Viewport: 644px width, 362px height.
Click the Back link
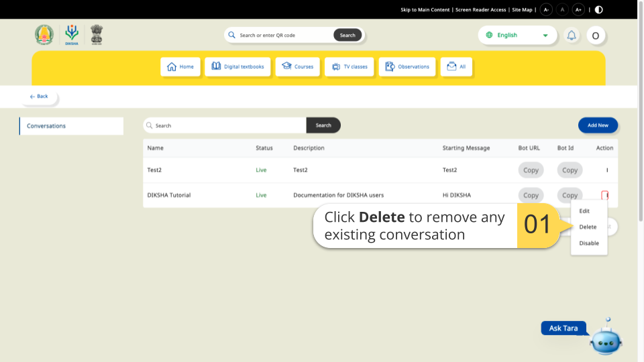(39, 97)
